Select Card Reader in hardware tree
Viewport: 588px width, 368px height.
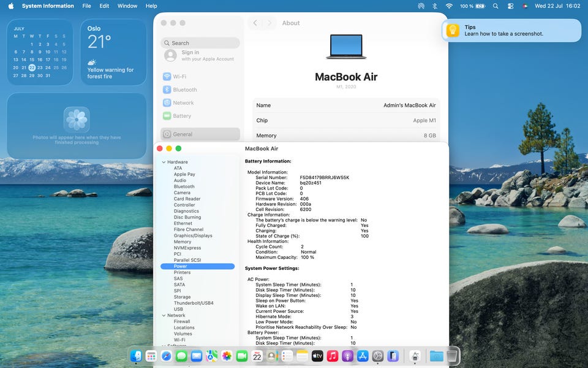pos(187,199)
